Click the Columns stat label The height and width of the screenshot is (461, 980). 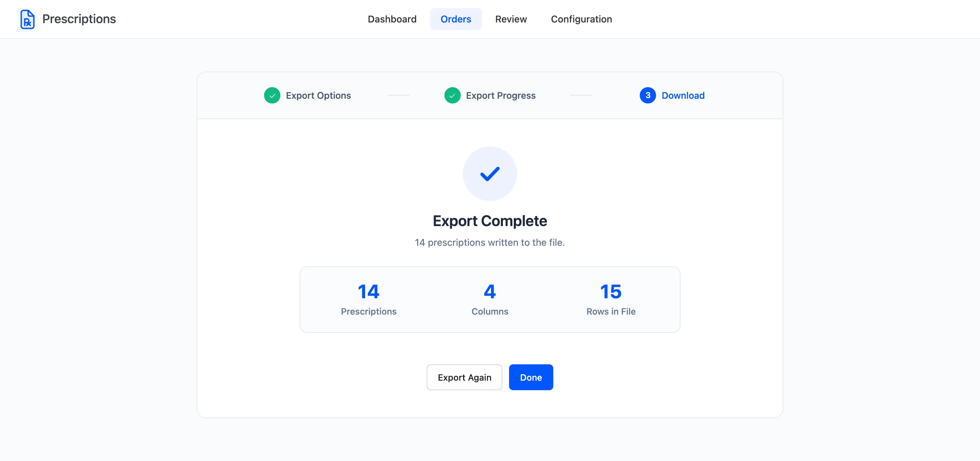490,312
